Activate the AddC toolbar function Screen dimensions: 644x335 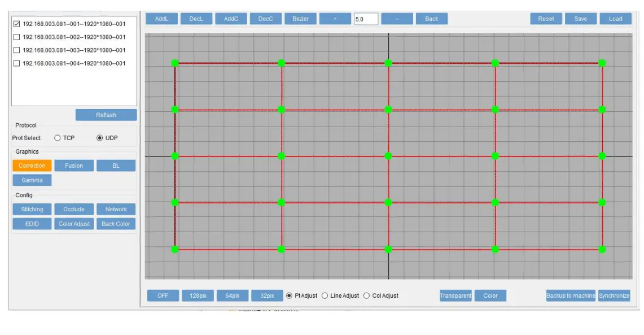[231, 18]
